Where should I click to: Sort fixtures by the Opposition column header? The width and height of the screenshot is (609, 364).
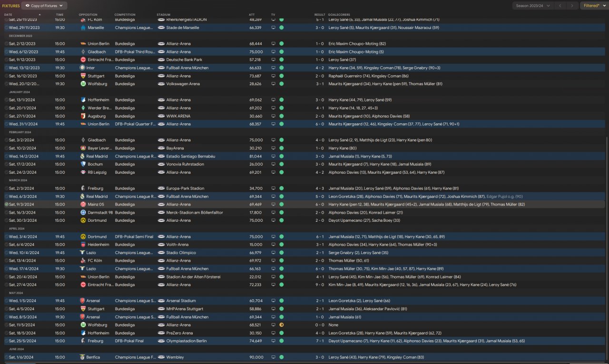[x=88, y=15]
